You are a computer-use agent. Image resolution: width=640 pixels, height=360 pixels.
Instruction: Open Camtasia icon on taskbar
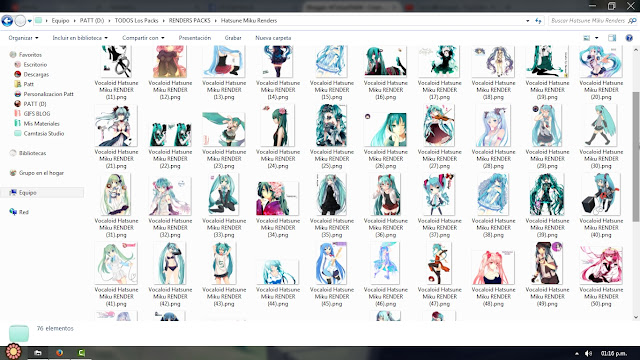pos(81,353)
